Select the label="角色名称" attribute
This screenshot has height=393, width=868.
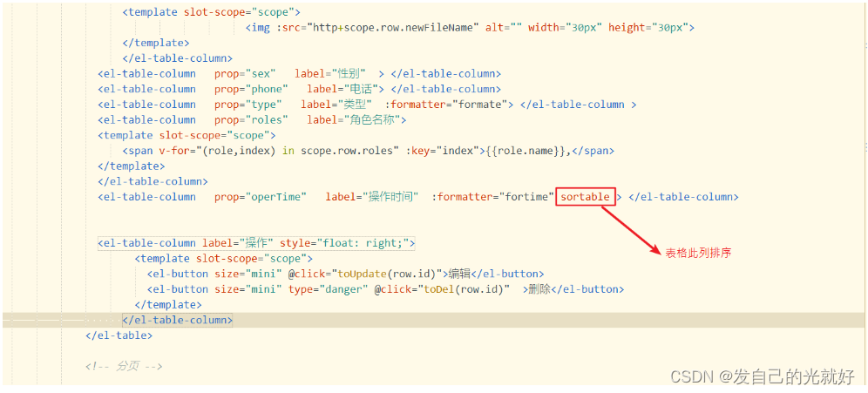click(x=355, y=120)
